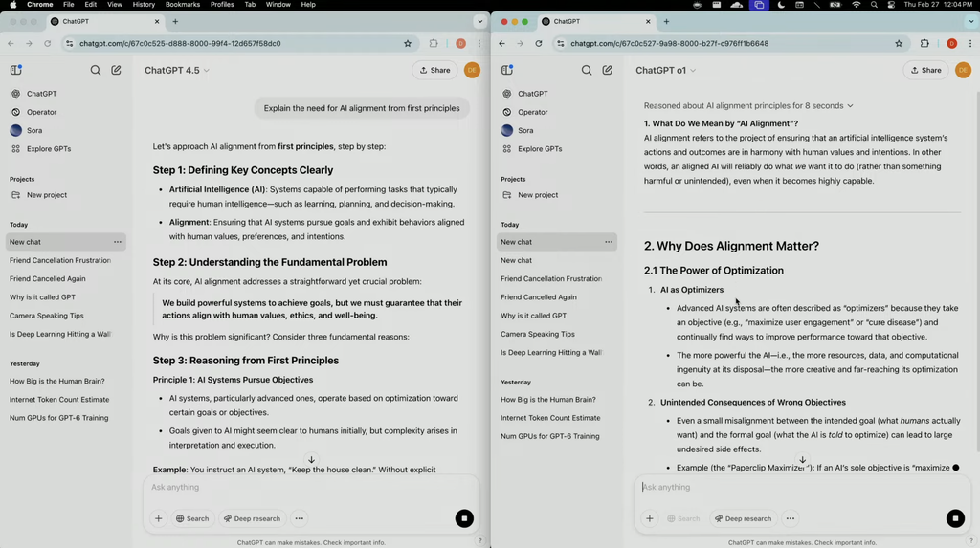Open more tools ellipsis in left message box
980x548 pixels.
tap(300, 518)
